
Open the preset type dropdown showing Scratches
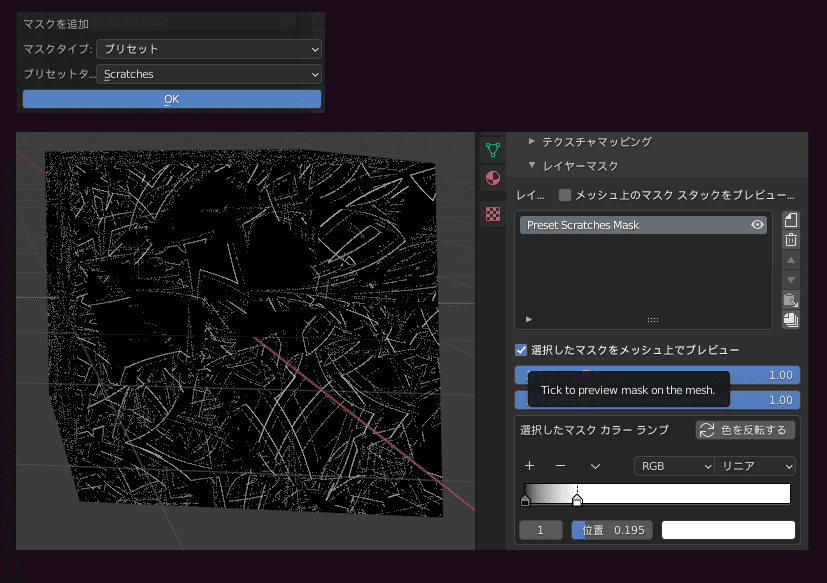209,74
